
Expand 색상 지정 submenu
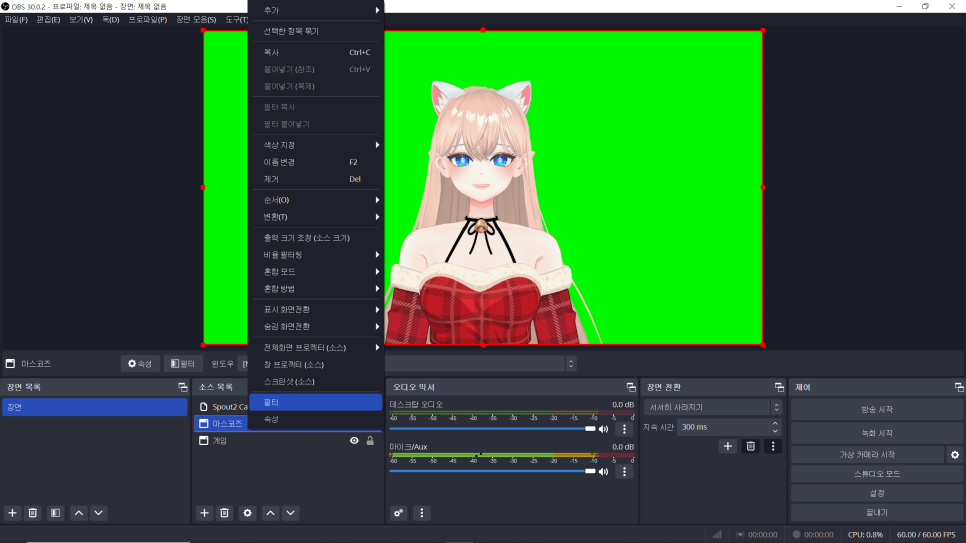[316, 145]
